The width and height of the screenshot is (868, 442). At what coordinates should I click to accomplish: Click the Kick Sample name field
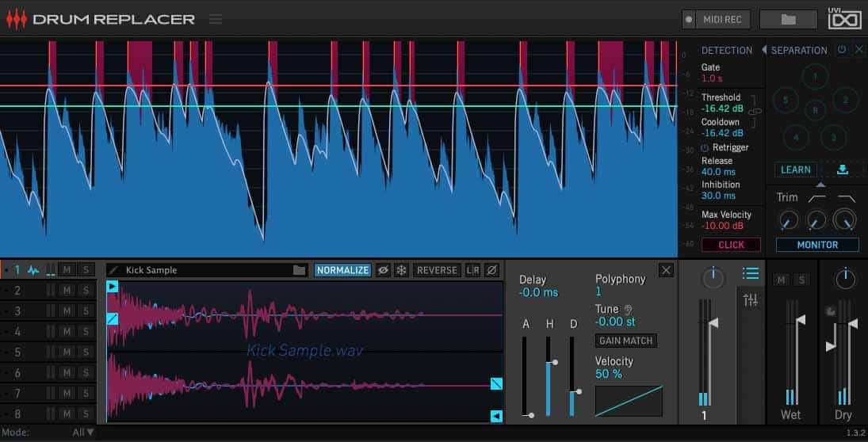tap(207, 270)
